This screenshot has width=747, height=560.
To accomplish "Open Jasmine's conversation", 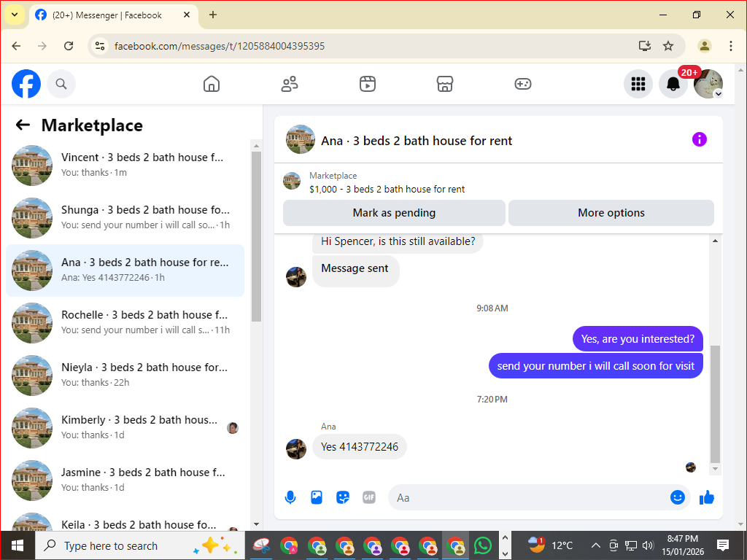I will [x=125, y=480].
